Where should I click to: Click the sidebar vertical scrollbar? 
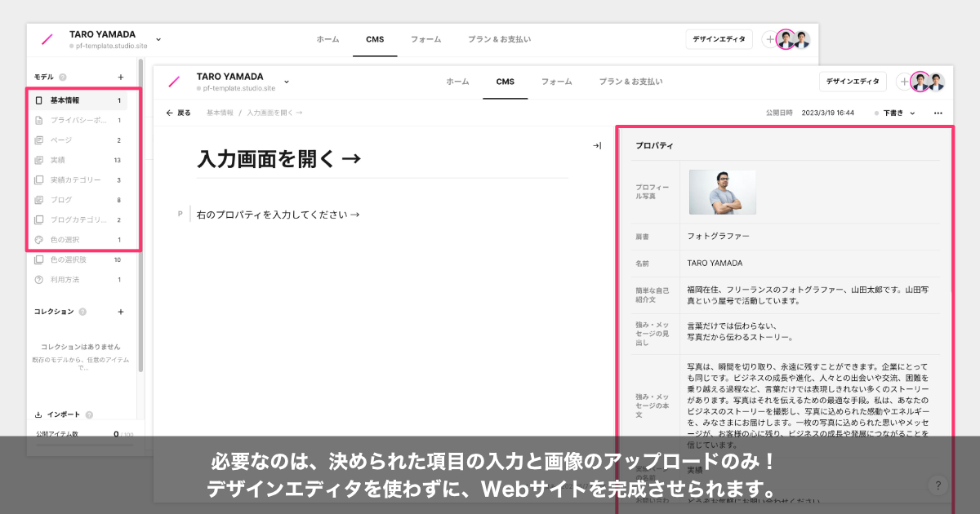[x=140, y=215]
